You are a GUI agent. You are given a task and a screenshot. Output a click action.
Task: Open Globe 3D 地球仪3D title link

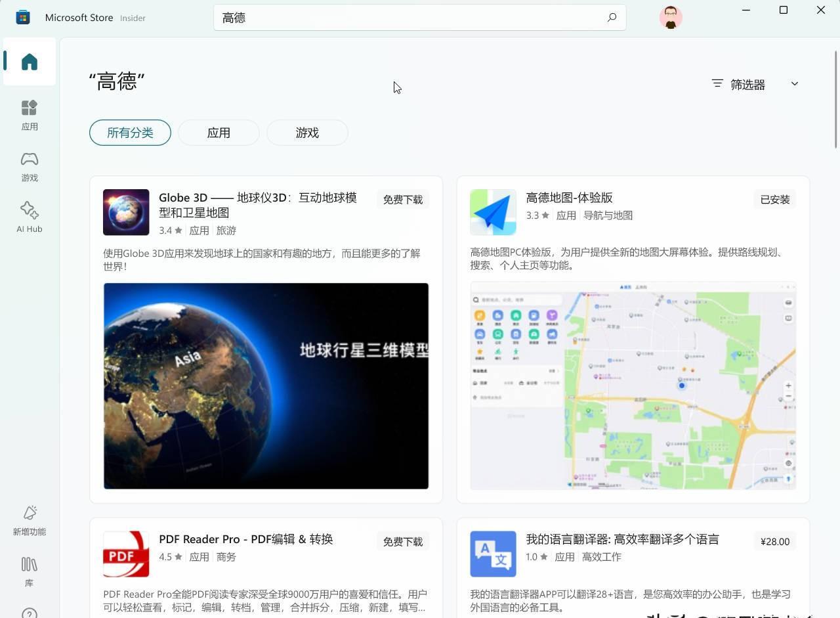258,205
